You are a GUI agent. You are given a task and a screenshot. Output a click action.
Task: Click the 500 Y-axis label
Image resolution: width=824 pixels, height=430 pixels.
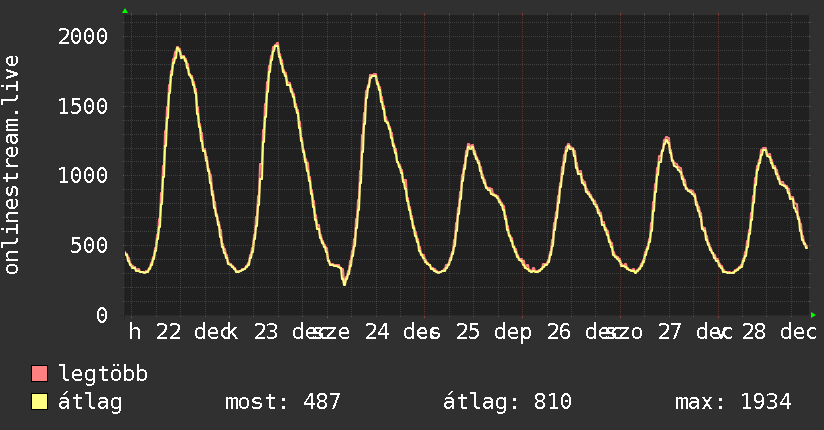[89, 245]
